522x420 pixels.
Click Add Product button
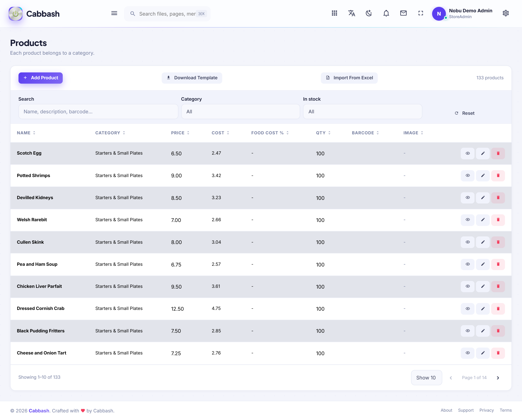pyautogui.click(x=40, y=78)
